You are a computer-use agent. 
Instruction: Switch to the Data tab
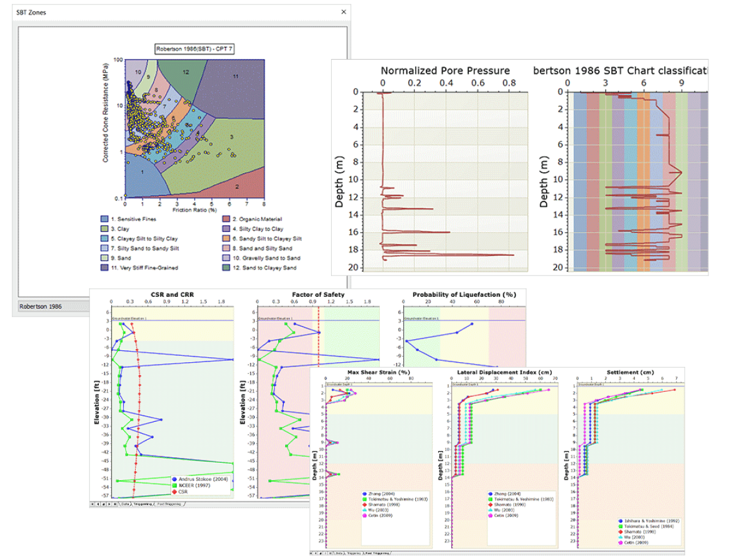click(x=125, y=503)
